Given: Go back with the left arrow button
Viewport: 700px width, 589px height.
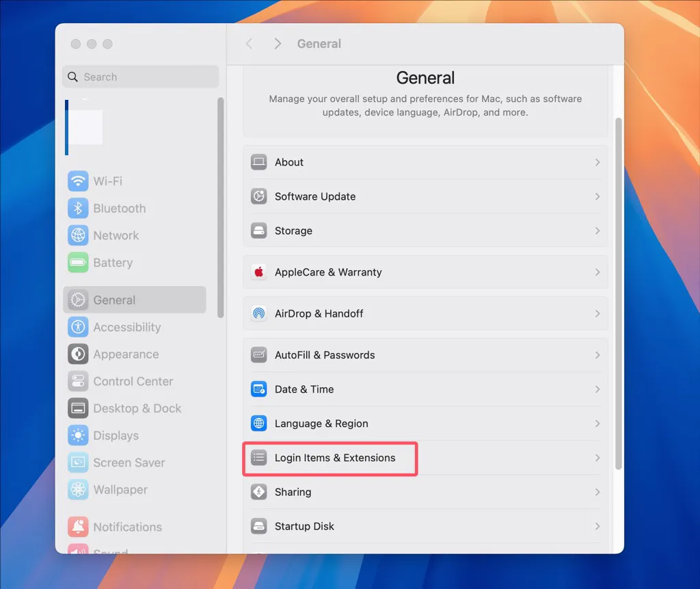Looking at the screenshot, I should [249, 44].
